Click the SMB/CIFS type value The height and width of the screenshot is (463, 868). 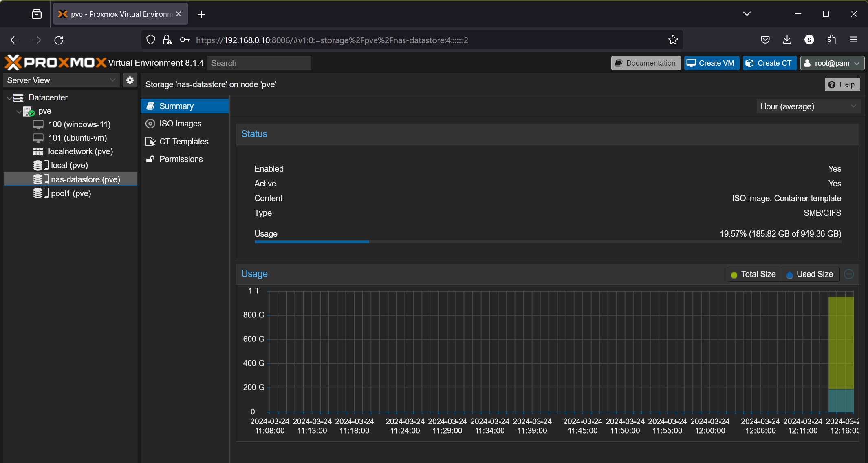[822, 213]
